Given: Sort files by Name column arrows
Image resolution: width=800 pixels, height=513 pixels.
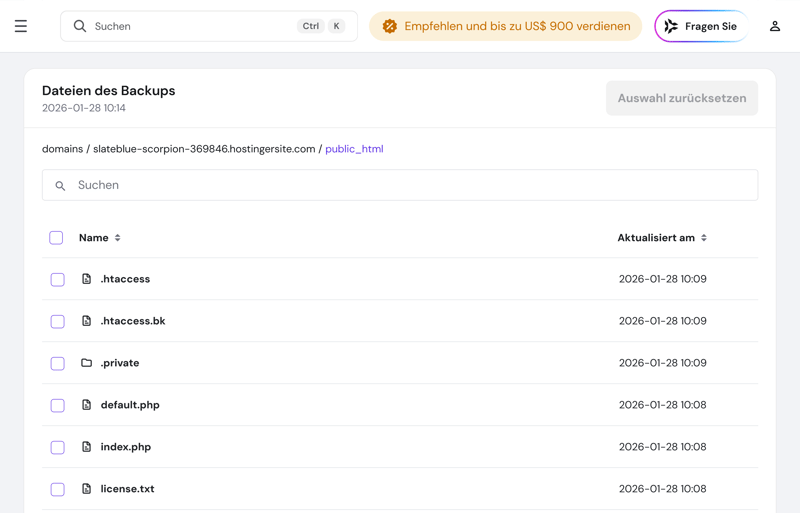Looking at the screenshot, I should point(118,238).
